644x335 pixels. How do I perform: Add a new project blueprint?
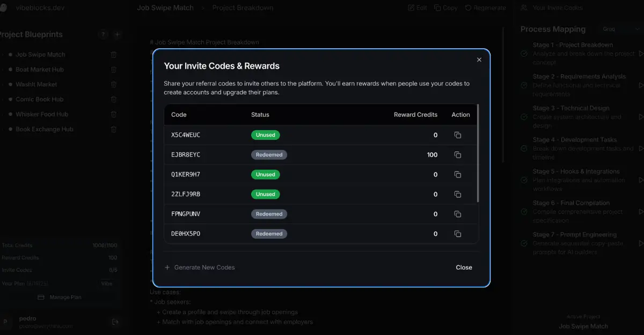[118, 34]
